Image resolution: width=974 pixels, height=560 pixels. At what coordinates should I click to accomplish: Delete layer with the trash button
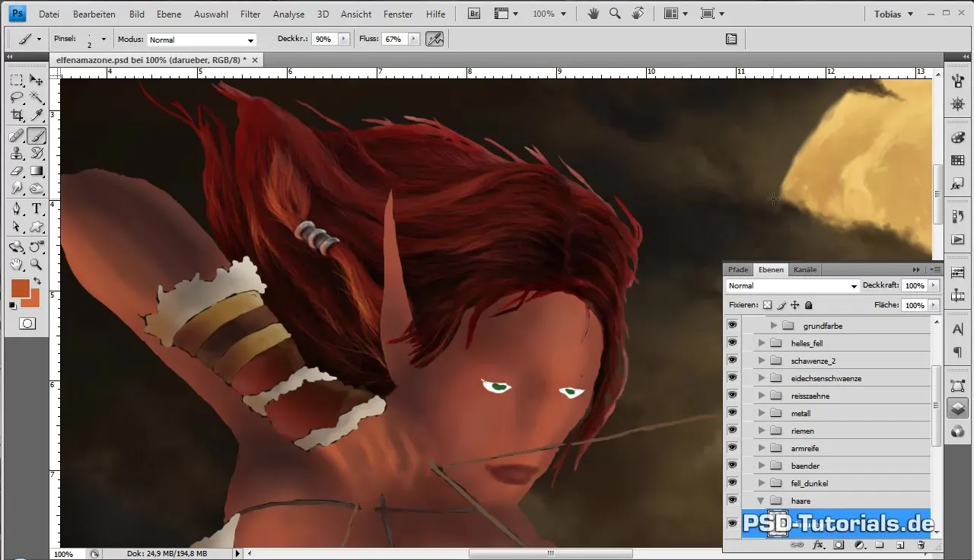coord(921,546)
